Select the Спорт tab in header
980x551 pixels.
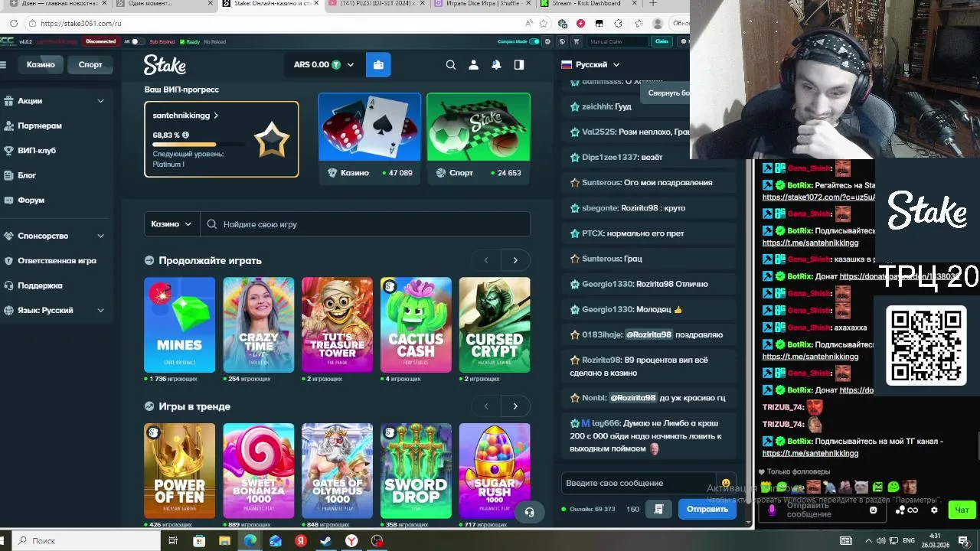[90, 64]
